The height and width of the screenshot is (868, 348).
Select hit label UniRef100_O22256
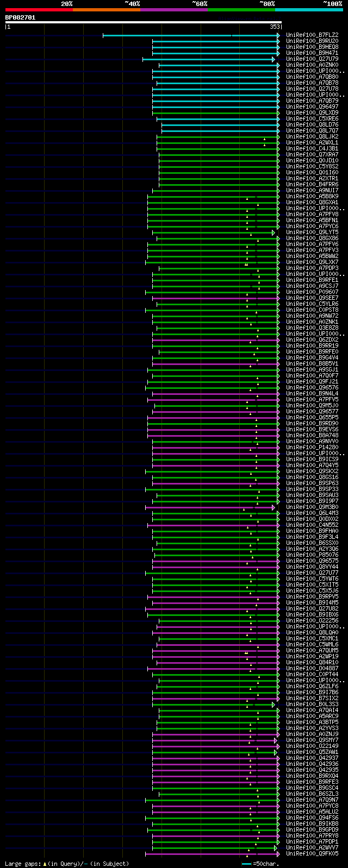pyautogui.click(x=312, y=621)
